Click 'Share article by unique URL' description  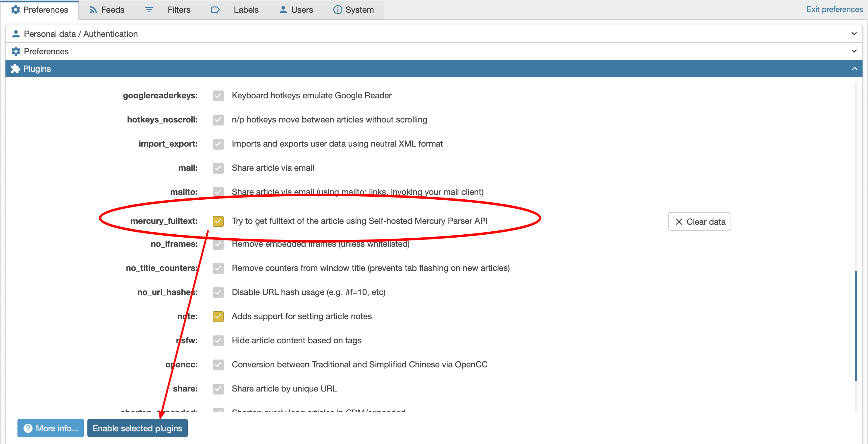(x=285, y=389)
